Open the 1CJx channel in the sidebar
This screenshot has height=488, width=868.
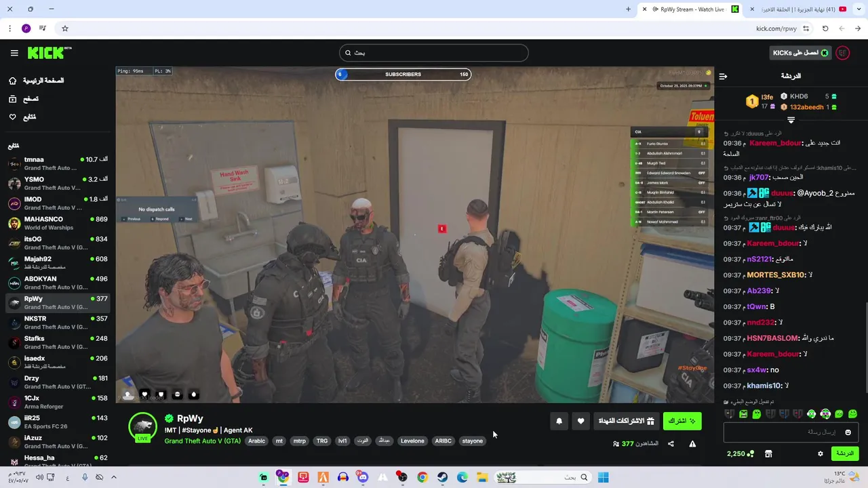pos(58,402)
